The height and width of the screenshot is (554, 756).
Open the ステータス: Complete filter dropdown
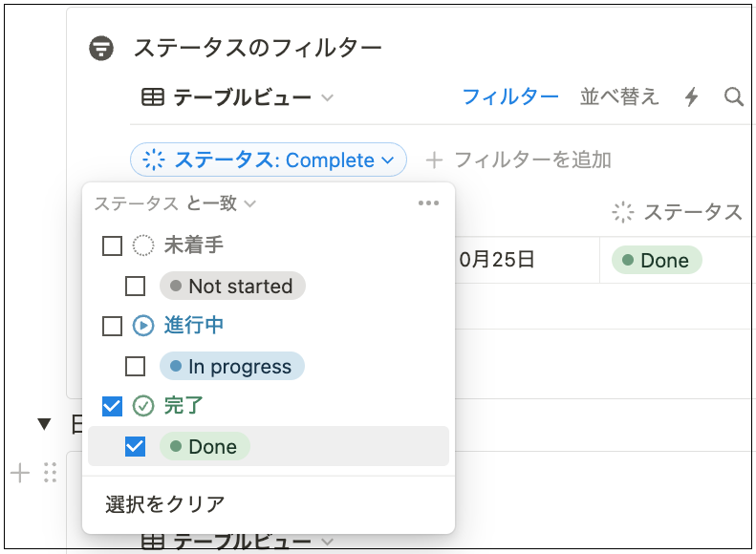[x=268, y=160]
